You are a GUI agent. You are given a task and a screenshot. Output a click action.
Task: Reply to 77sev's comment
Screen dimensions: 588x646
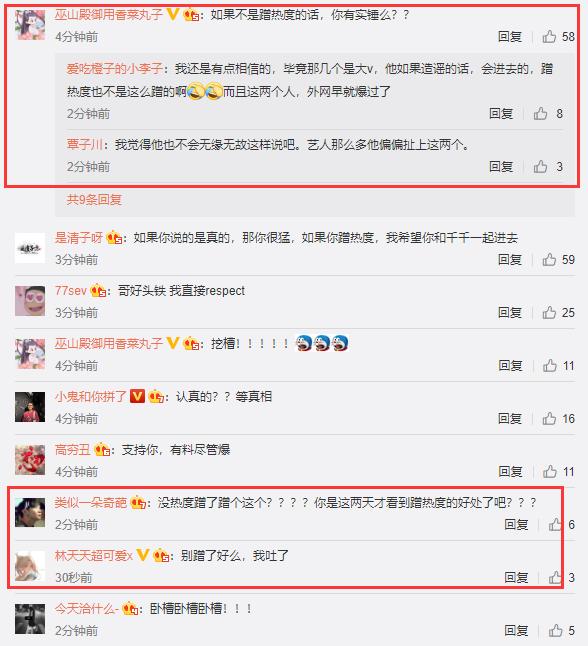pyautogui.click(x=510, y=313)
